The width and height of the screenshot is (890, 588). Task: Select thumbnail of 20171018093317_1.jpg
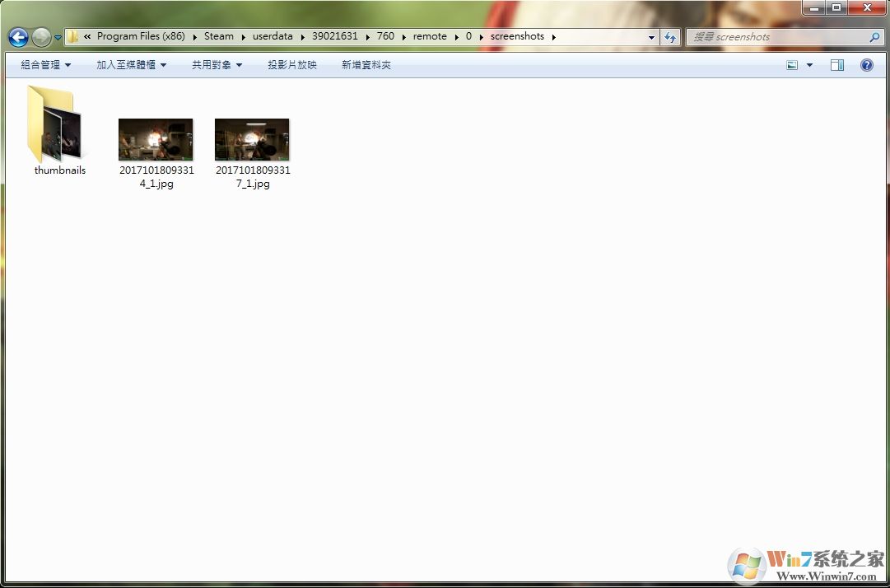[x=252, y=139]
